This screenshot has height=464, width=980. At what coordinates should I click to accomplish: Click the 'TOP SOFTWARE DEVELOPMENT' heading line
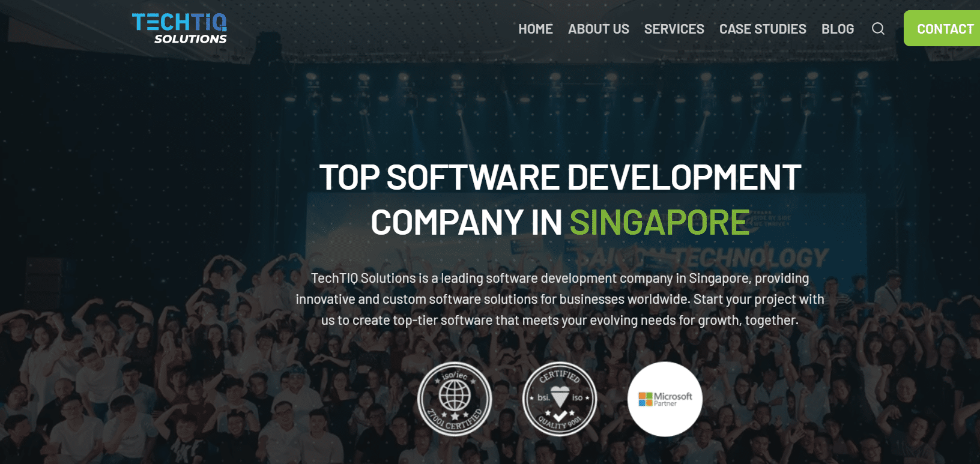tap(560, 178)
